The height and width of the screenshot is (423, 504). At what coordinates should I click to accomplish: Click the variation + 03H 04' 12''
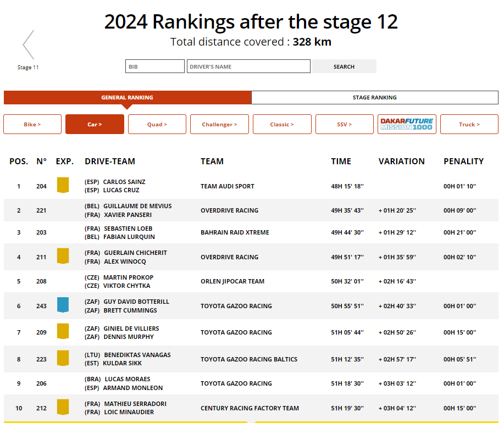tap(397, 408)
